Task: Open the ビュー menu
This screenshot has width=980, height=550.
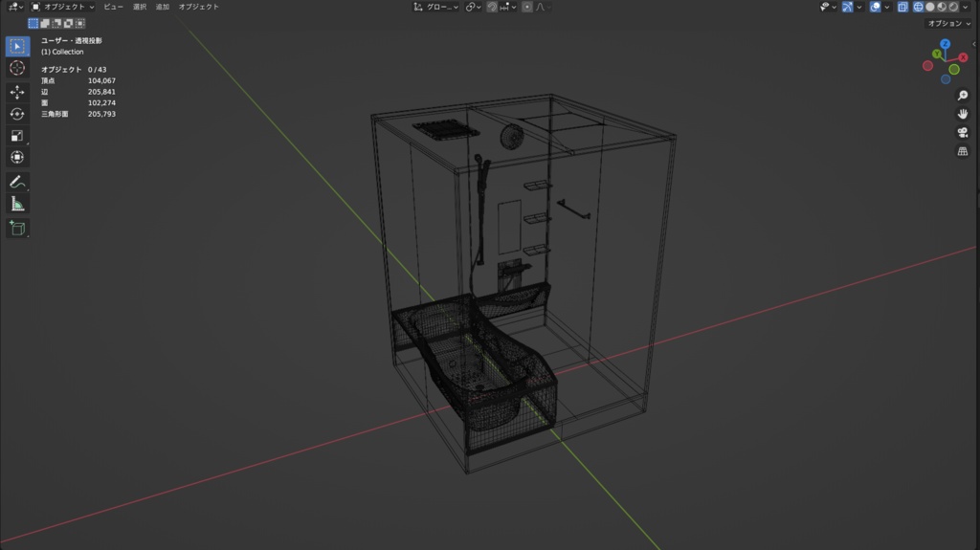Action: point(113,7)
